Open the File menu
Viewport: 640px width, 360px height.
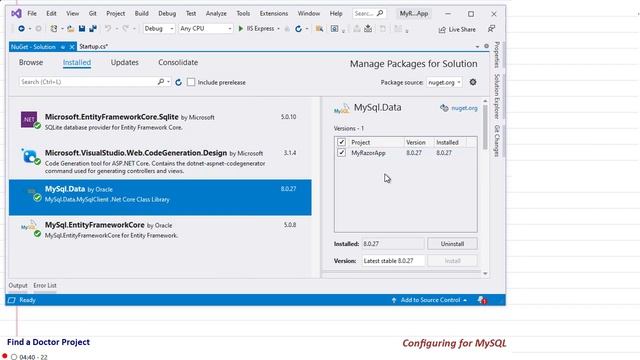tap(32, 13)
